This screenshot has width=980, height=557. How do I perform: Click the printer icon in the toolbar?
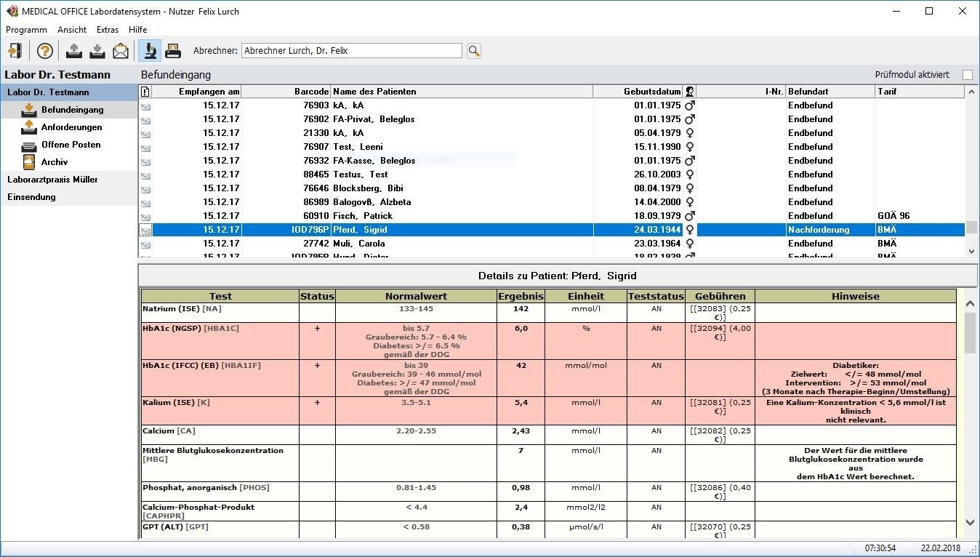coord(172,50)
